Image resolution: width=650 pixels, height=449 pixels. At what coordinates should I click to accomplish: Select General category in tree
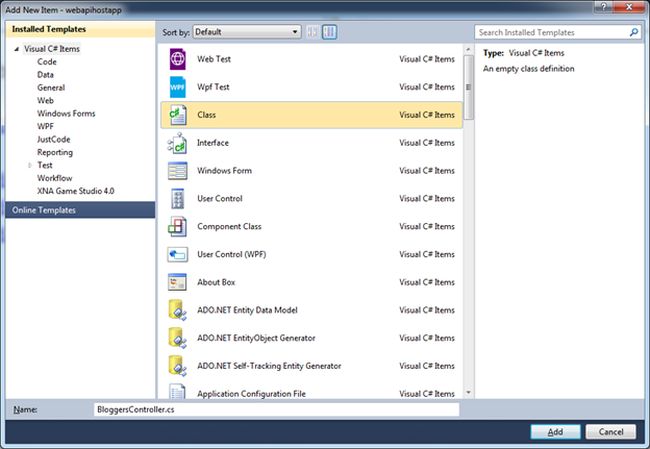(51, 87)
